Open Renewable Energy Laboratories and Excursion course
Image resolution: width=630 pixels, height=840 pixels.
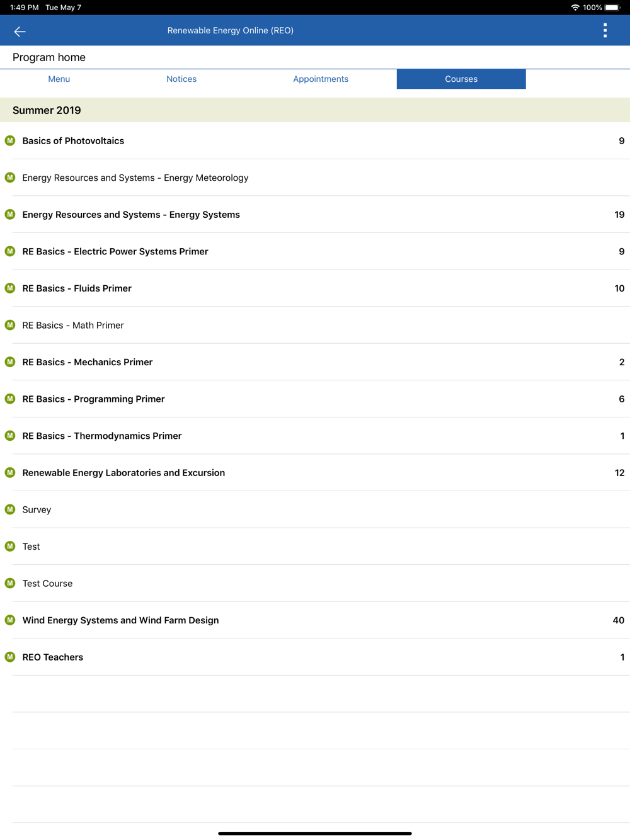tap(123, 473)
